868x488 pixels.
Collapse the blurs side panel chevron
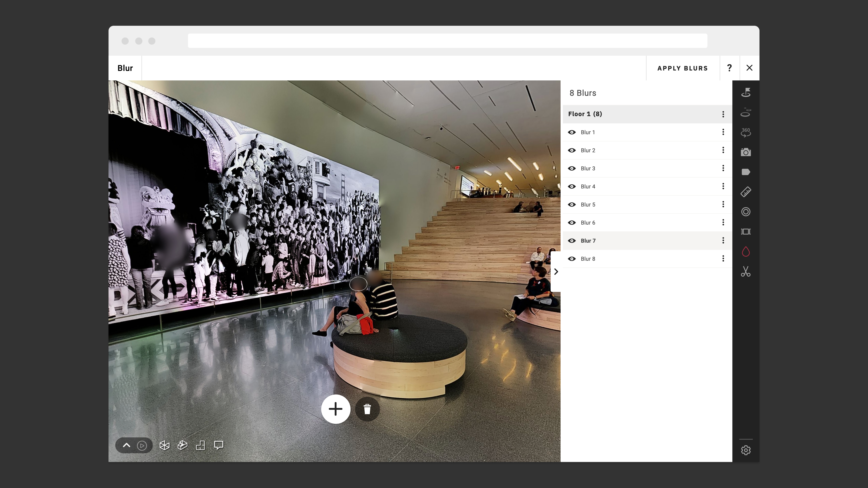pyautogui.click(x=556, y=271)
